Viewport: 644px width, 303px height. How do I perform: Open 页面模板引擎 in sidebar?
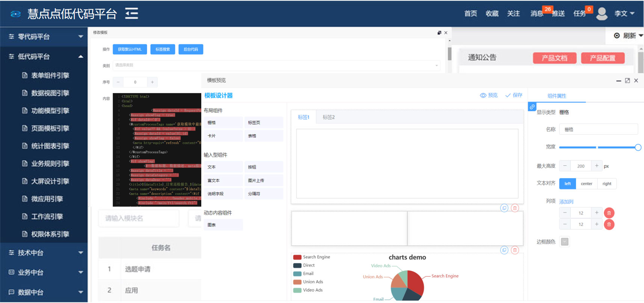[x=50, y=128]
